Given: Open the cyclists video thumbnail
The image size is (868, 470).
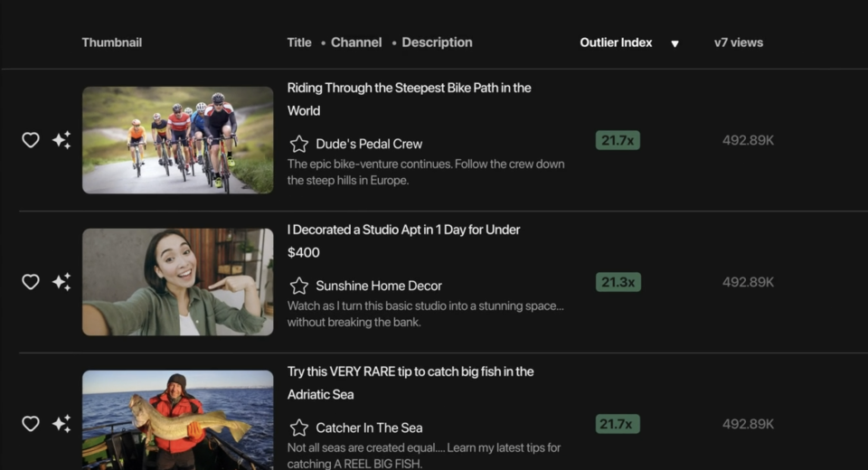Looking at the screenshot, I should pyautogui.click(x=178, y=140).
